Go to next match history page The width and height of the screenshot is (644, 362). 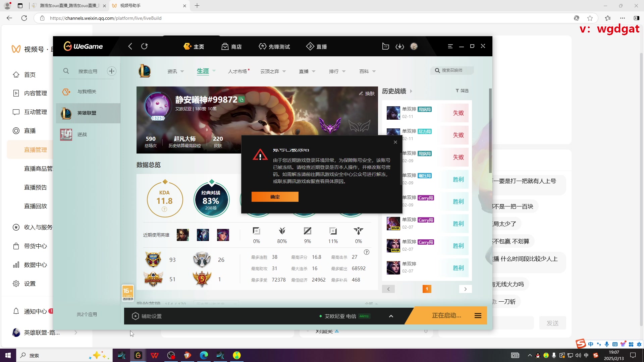(x=466, y=289)
